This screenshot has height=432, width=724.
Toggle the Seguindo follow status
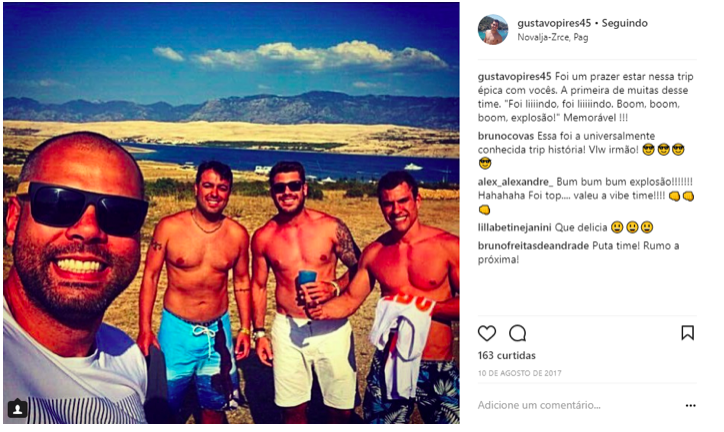click(x=624, y=23)
